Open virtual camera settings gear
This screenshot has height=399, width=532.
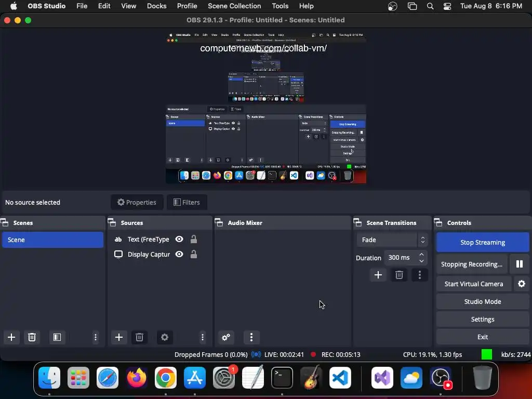coord(522,284)
